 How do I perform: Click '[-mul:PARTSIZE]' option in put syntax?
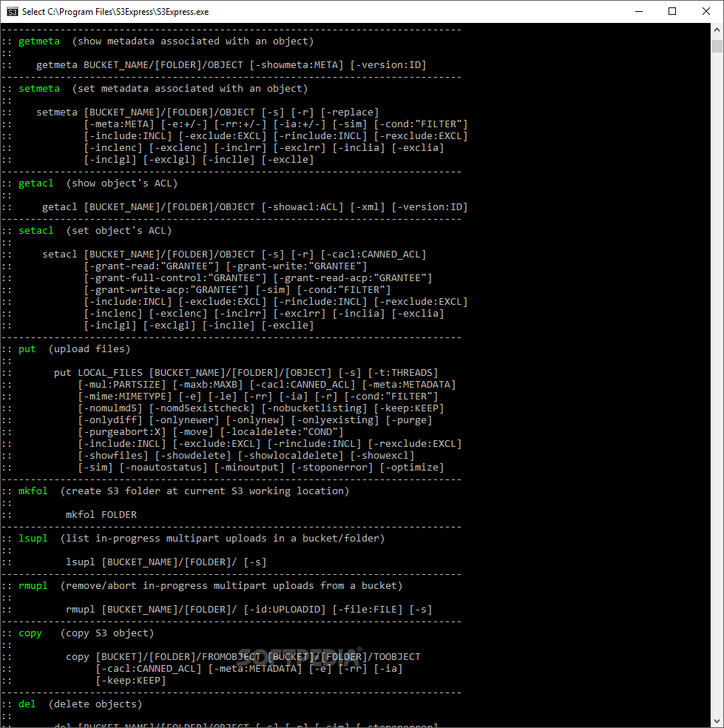pos(122,385)
